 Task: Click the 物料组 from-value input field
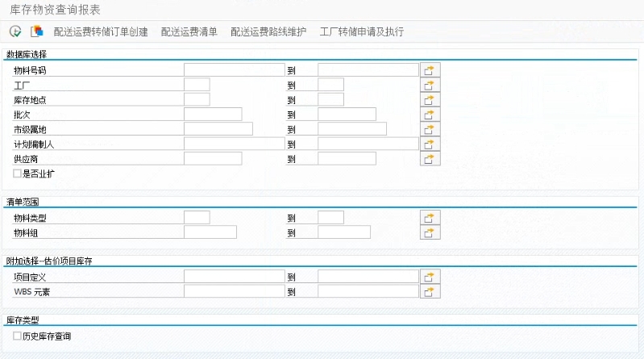tap(210, 232)
